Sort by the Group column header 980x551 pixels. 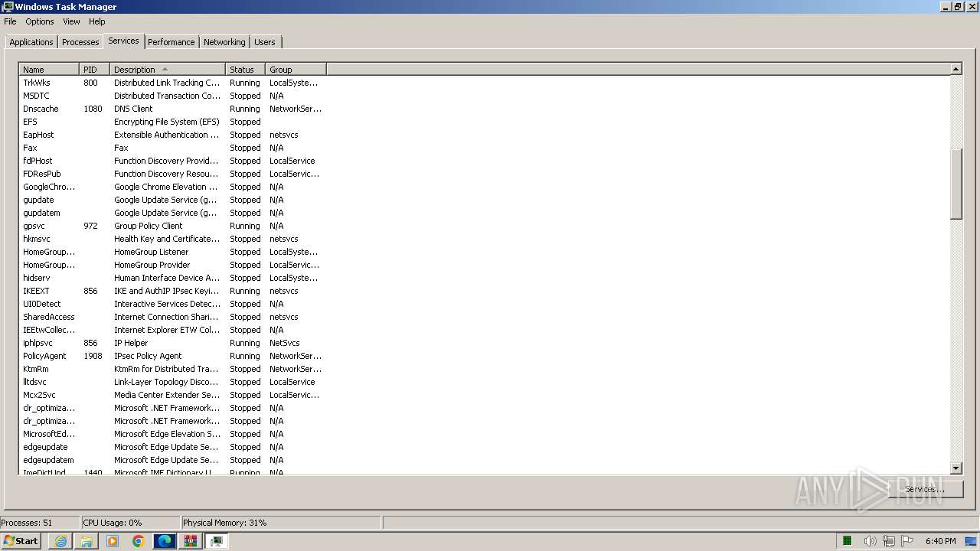click(296, 70)
